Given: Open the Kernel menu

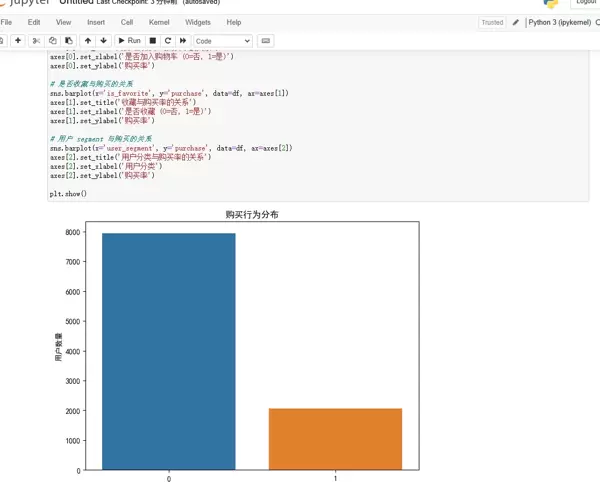Looking at the screenshot, I should (159, 22).
